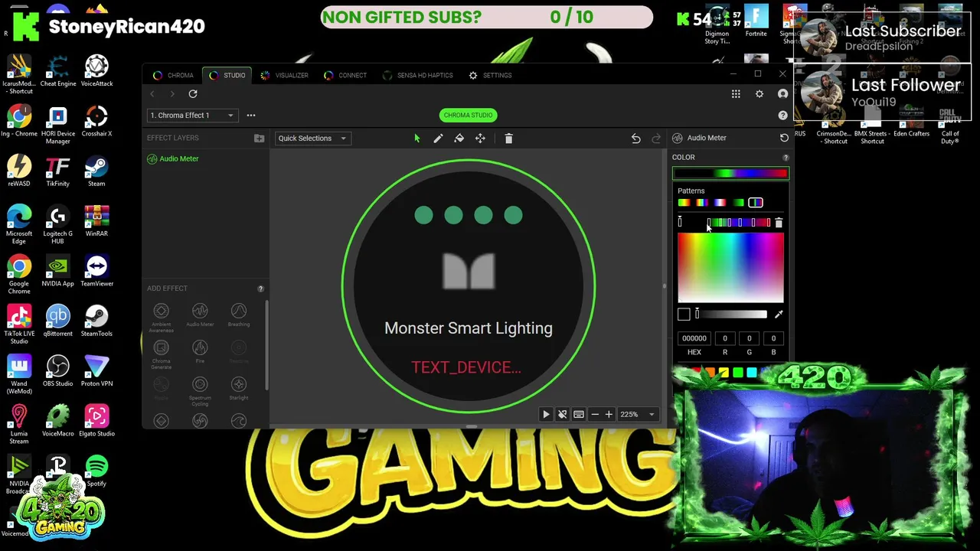Pick color with the eyedropper tool
980x551 pixels.
click(779, 315)
